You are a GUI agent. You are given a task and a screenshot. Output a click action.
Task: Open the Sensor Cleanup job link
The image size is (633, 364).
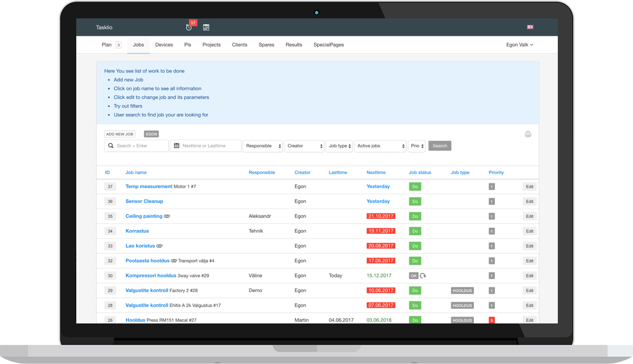pos(144,201)
